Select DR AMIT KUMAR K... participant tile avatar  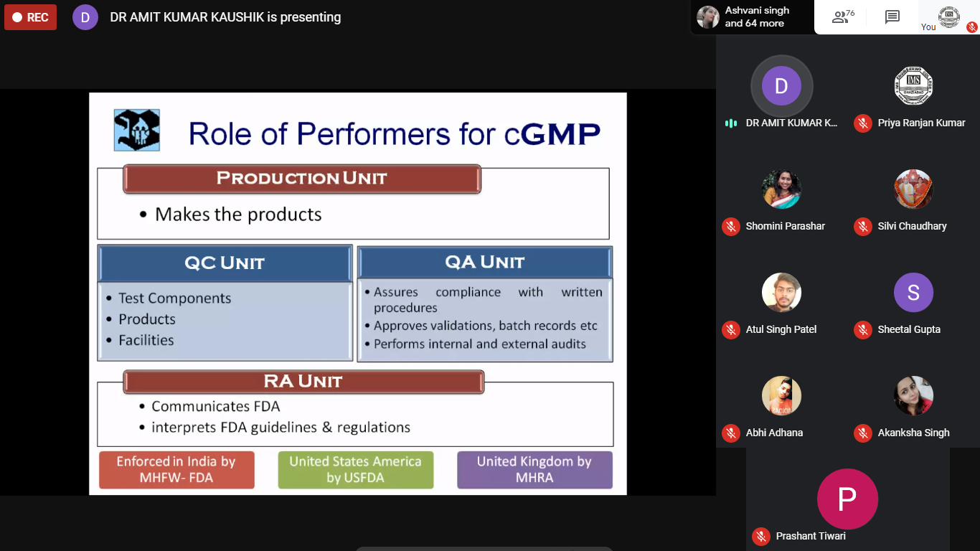[781, 86]
